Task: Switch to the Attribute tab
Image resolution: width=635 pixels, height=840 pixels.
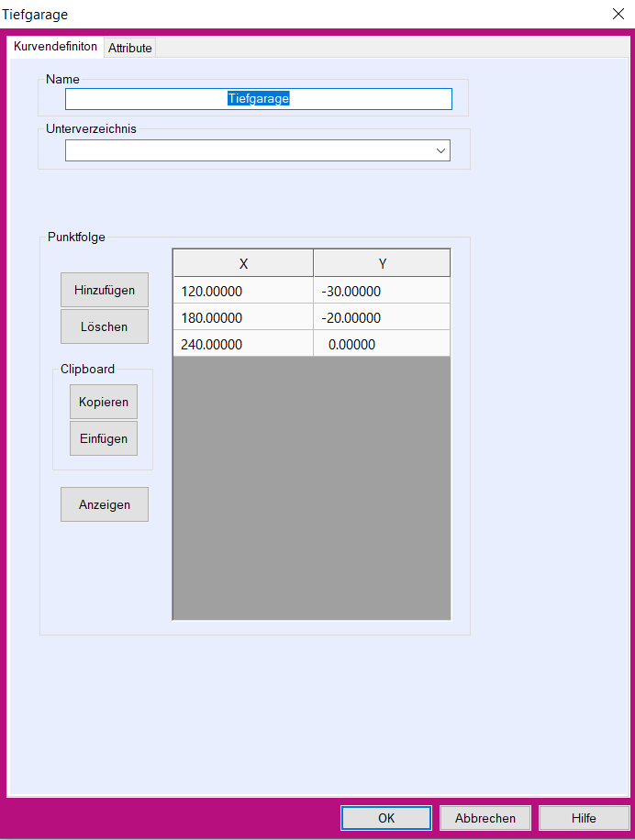Action: 130,48
